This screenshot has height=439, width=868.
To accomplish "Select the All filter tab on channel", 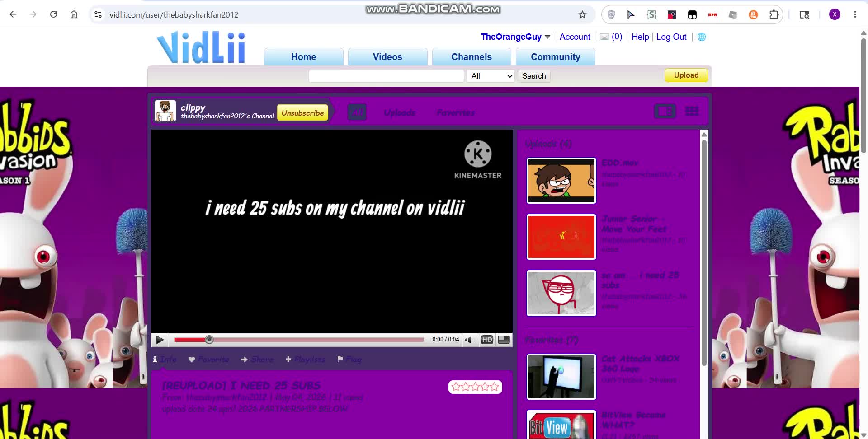I will coord(357,112).
